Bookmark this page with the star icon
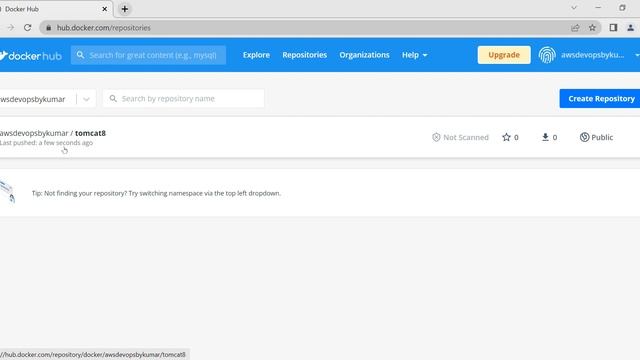 [x=592, y=28]
